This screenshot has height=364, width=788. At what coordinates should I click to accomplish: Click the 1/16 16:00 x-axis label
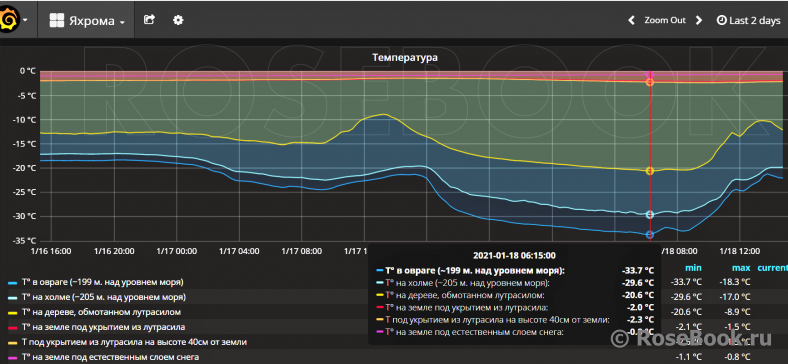click(x=51, y=251)
